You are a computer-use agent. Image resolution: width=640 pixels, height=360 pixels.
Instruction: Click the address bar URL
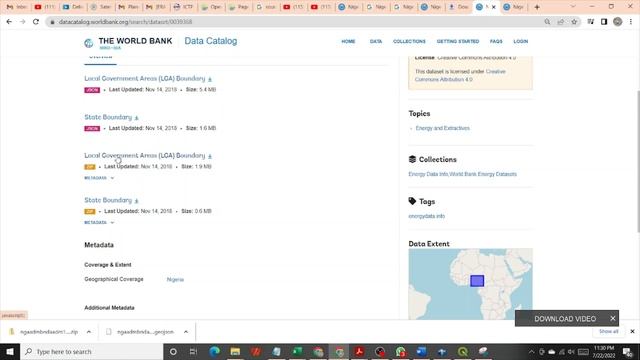[125, 22]
